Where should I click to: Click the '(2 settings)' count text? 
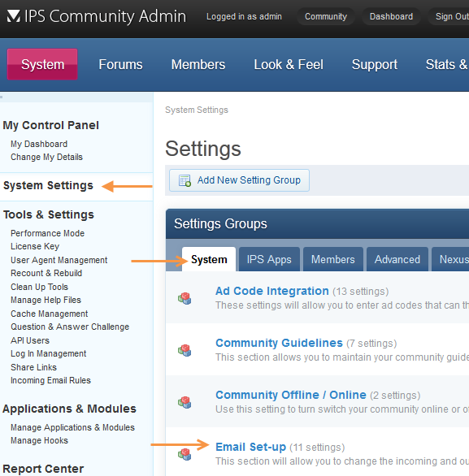click(395, 396)
